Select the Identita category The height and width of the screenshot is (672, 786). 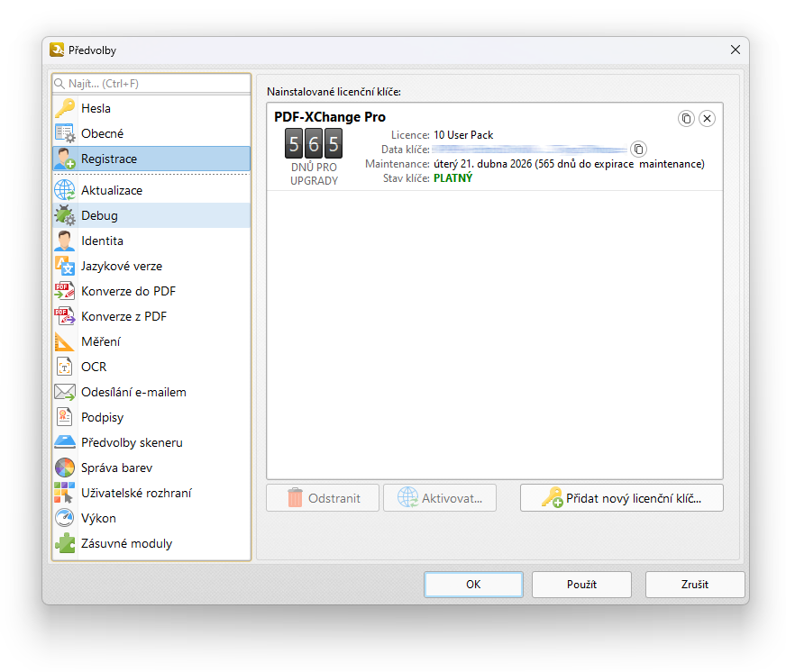151,241
